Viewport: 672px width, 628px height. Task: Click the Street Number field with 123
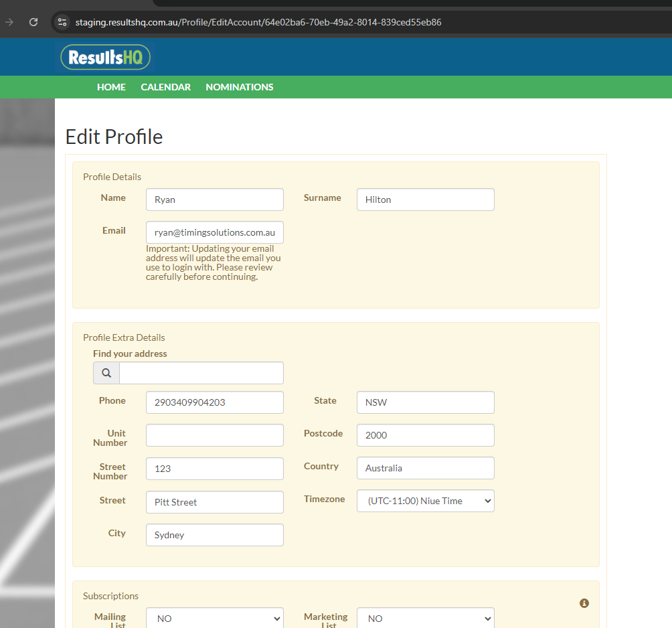point(214,469)
